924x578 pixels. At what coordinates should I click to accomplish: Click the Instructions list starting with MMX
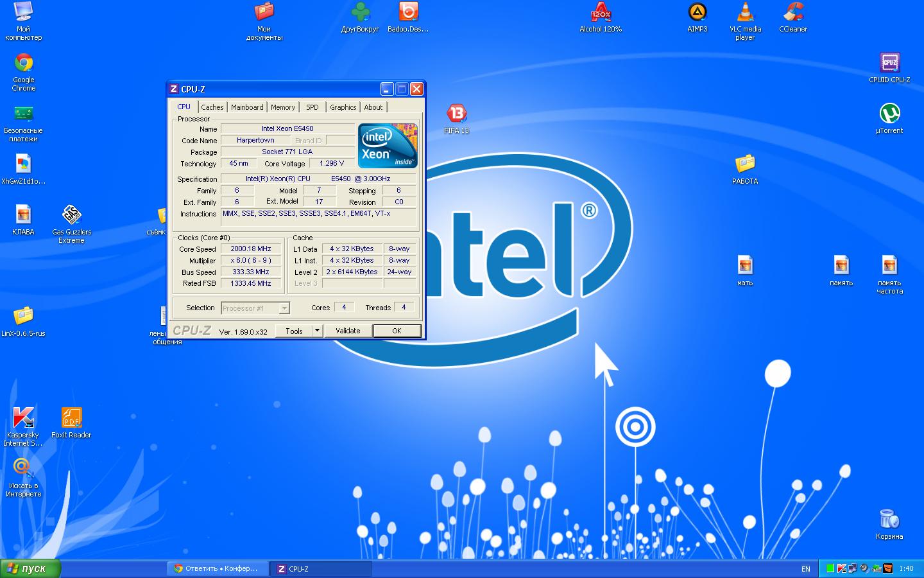coord(319,217)
